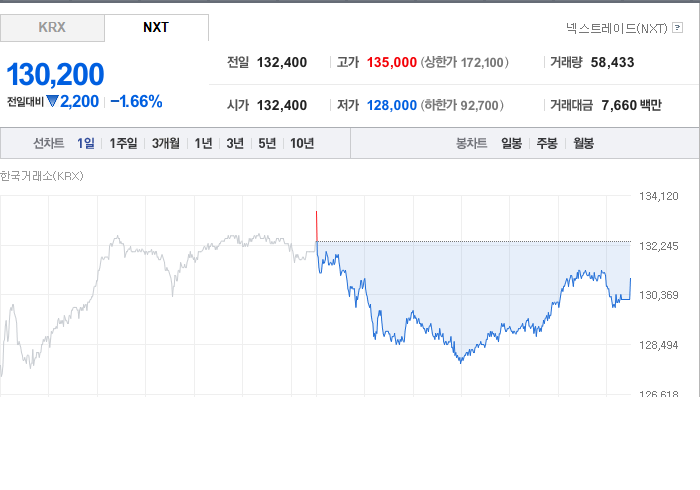
Task: Click the 선차트 label
Action: coord(49,143)
